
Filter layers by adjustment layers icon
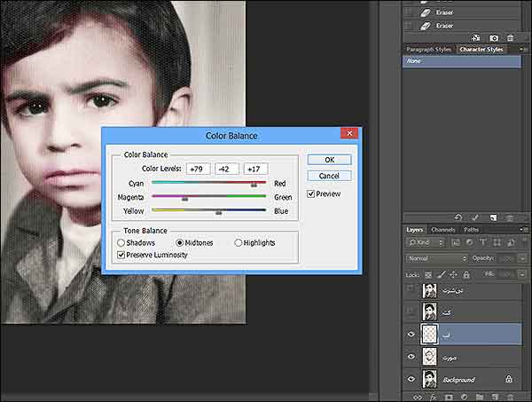click(470, 242)
